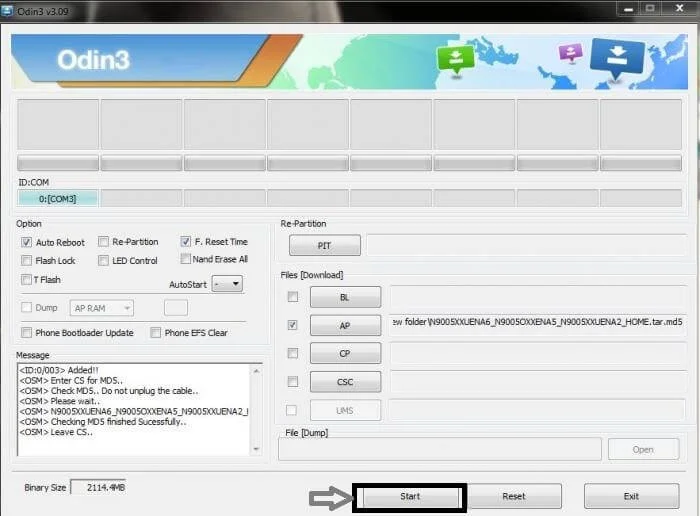Select the 0:[COM3] port box

[x=57, y=199]
